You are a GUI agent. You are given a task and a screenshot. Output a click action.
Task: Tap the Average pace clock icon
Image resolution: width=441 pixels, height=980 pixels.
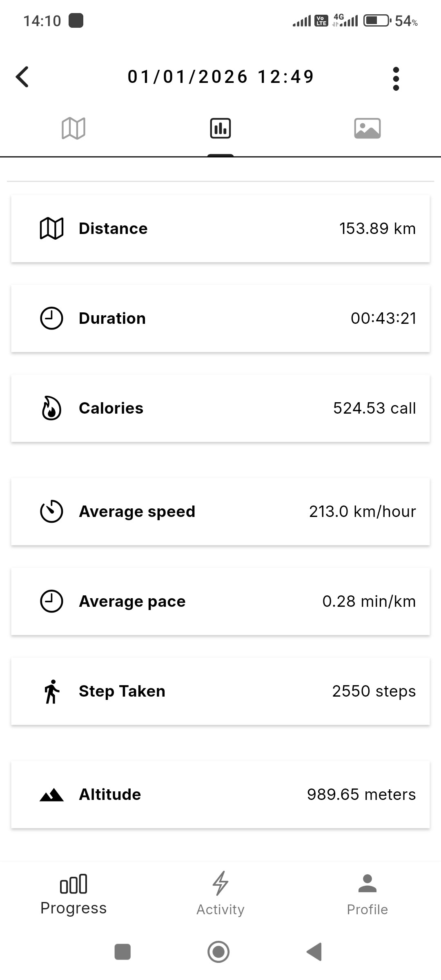click(x=51, y=601)
